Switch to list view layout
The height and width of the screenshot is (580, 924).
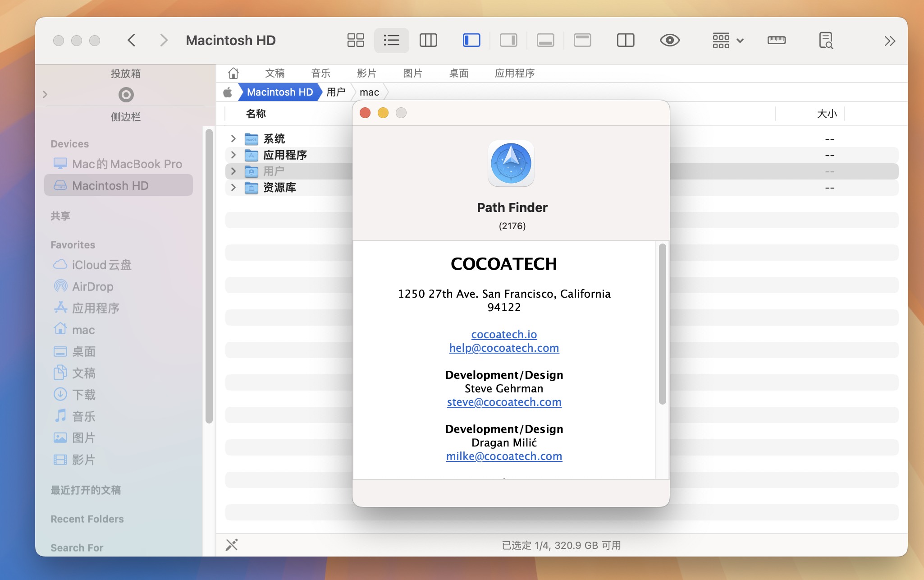[391, 40]
